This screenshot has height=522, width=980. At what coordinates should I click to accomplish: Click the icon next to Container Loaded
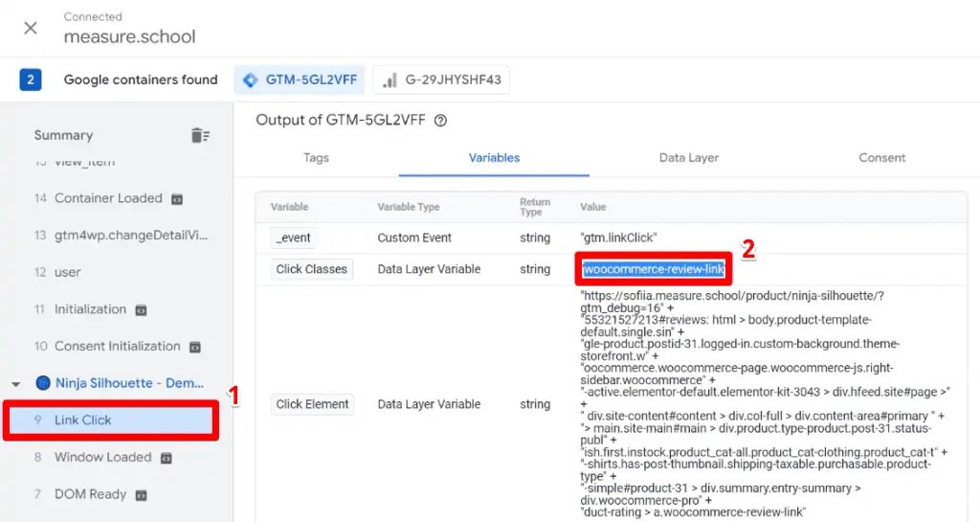point(177,199)
